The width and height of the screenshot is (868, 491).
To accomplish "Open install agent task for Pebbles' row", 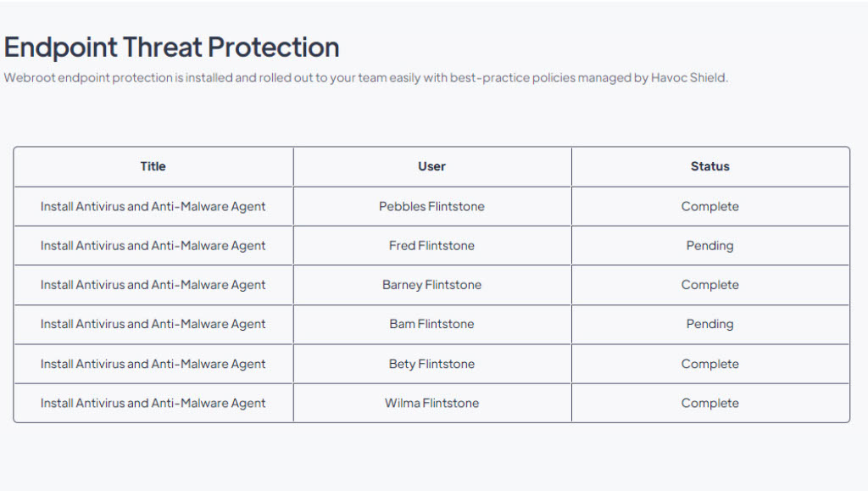I will point(153,206).
